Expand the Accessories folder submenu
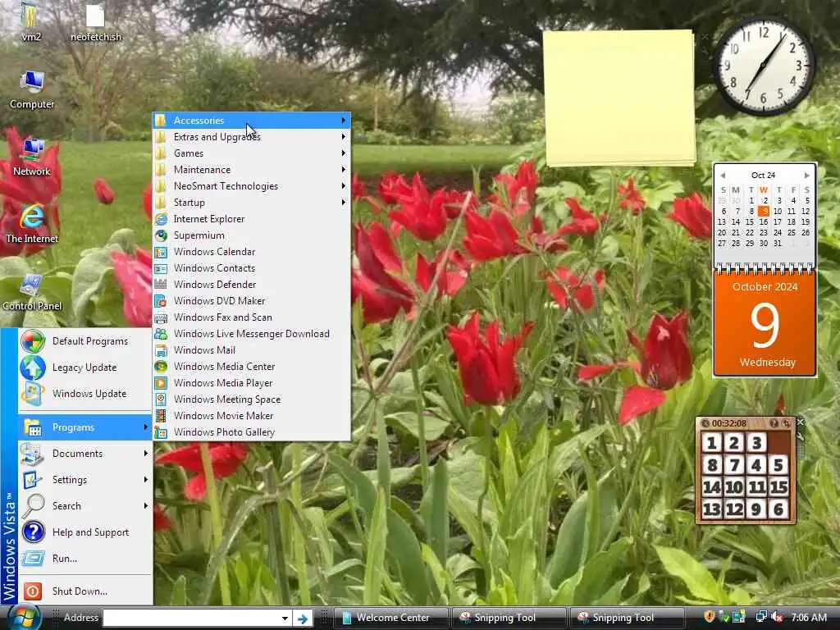Screen dimensions: 840x630 click(252, 121)
